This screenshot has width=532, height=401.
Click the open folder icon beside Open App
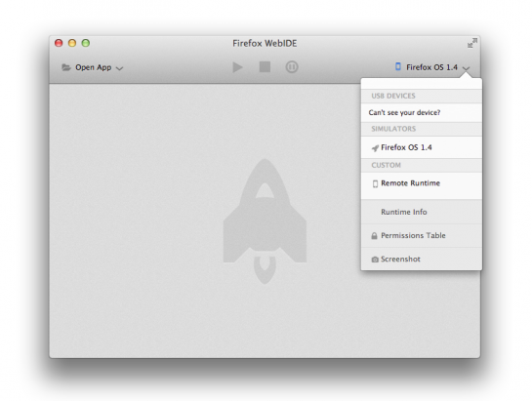pos(66,67)
